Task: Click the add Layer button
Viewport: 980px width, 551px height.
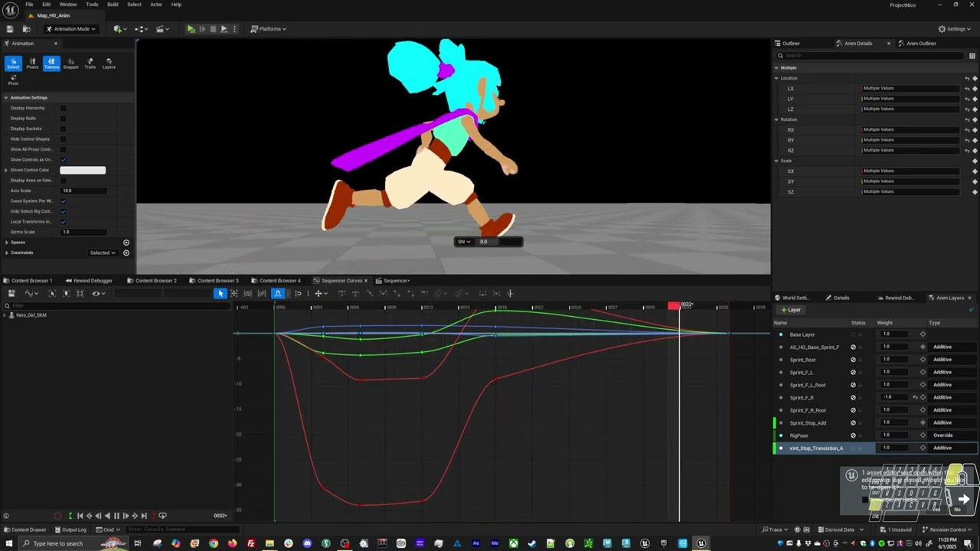Action: [x=790, y=310]
